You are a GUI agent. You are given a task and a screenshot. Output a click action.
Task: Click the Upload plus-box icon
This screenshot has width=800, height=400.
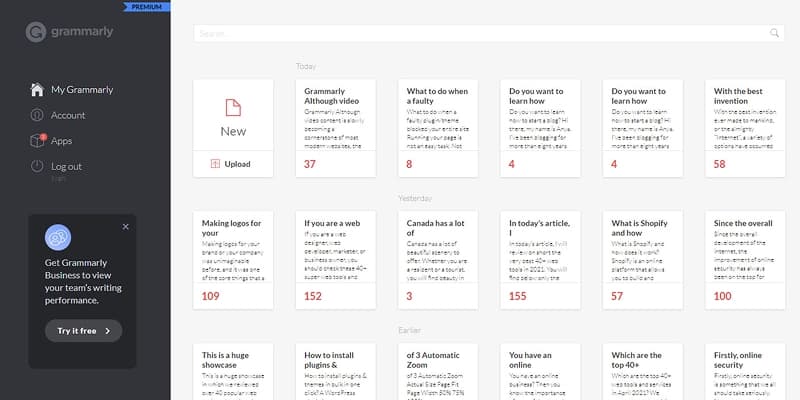coord(215,164)
